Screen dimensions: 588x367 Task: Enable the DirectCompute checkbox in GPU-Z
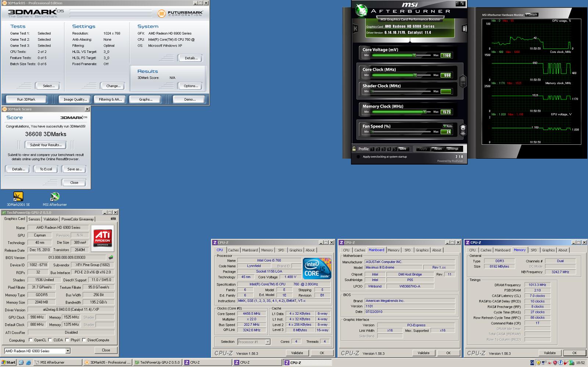click(x=84, y=340)
